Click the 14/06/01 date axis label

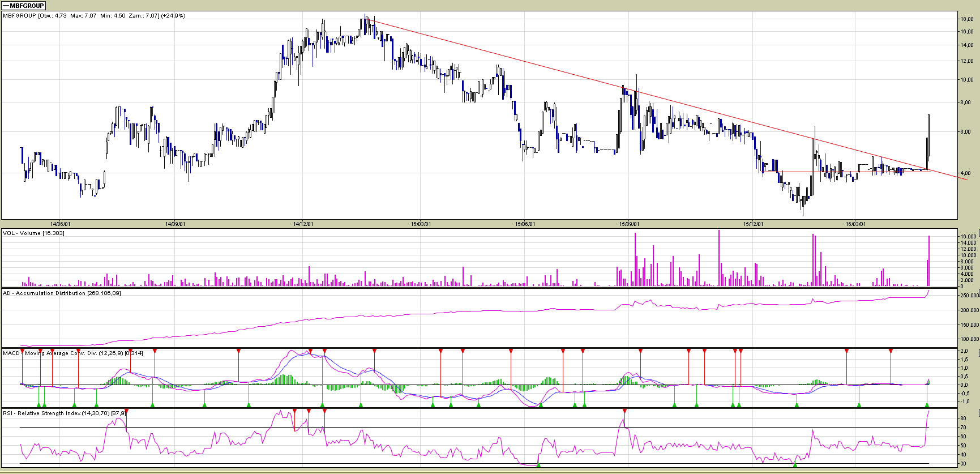pyautogui.click(x=61, y=224)
